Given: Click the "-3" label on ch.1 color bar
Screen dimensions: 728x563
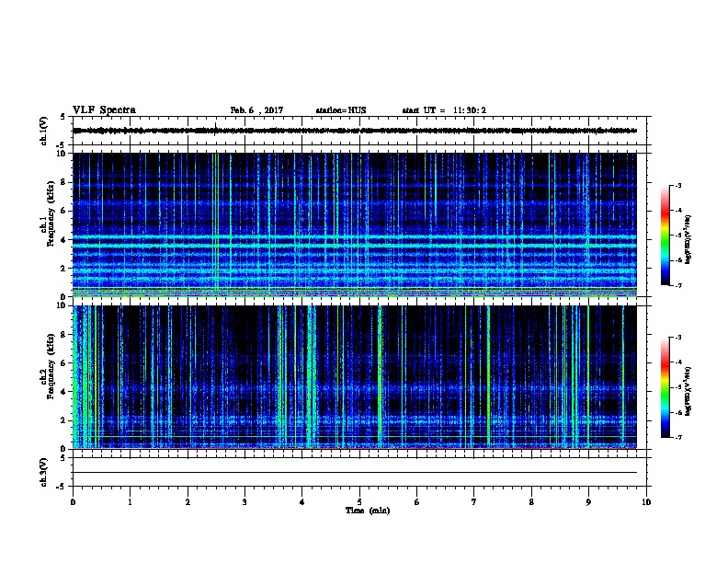Looking at the screenshot, I should [677, 186].
